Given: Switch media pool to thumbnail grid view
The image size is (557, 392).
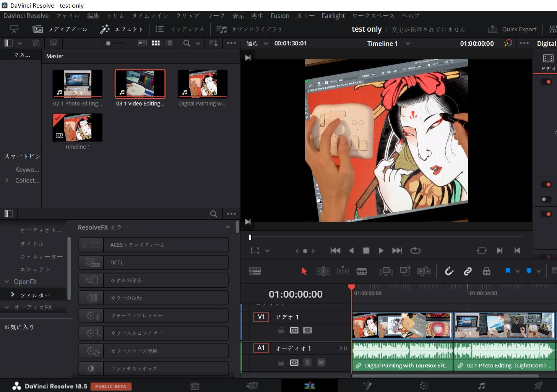Looking at the screenshot, I should [x=156, y=43].
